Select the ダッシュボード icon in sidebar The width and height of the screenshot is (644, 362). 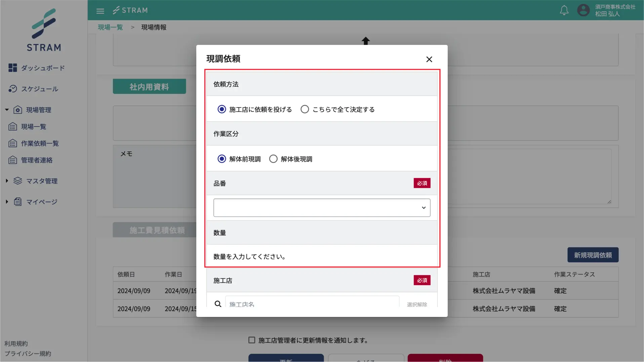pos(12,68)
